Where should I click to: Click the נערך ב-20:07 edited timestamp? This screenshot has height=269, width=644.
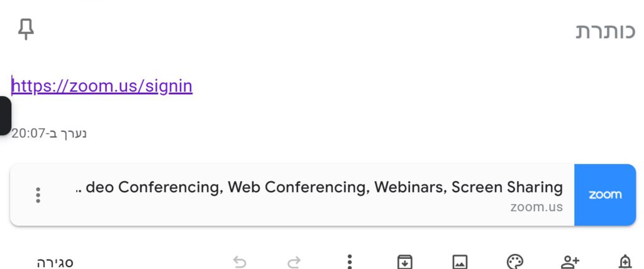[49, 133]
